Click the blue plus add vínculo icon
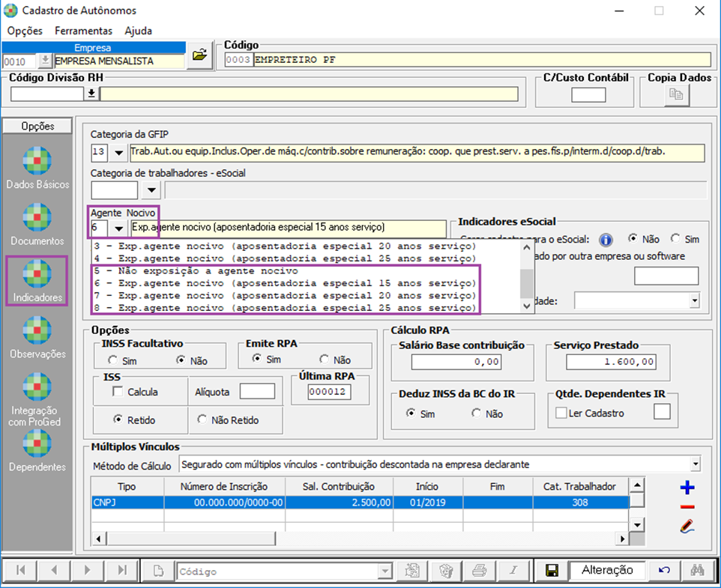Screen dimensions: 721x588 [x=687, y=488]
